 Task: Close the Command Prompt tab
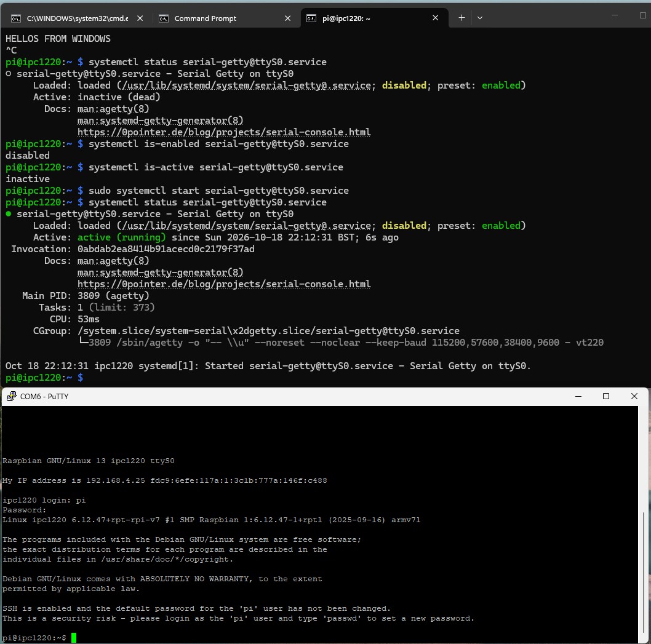(287, 18)
